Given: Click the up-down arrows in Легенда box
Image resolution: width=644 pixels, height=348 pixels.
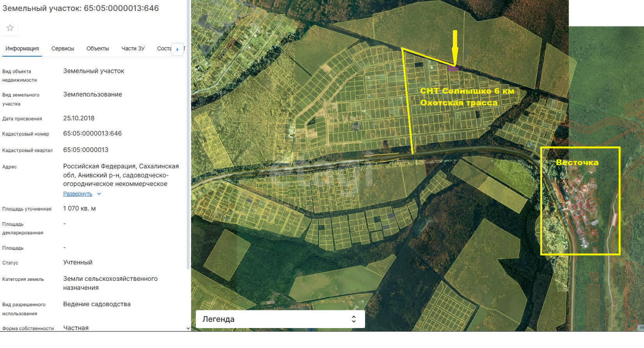Looking at the screenshot, I should [353, 319].
